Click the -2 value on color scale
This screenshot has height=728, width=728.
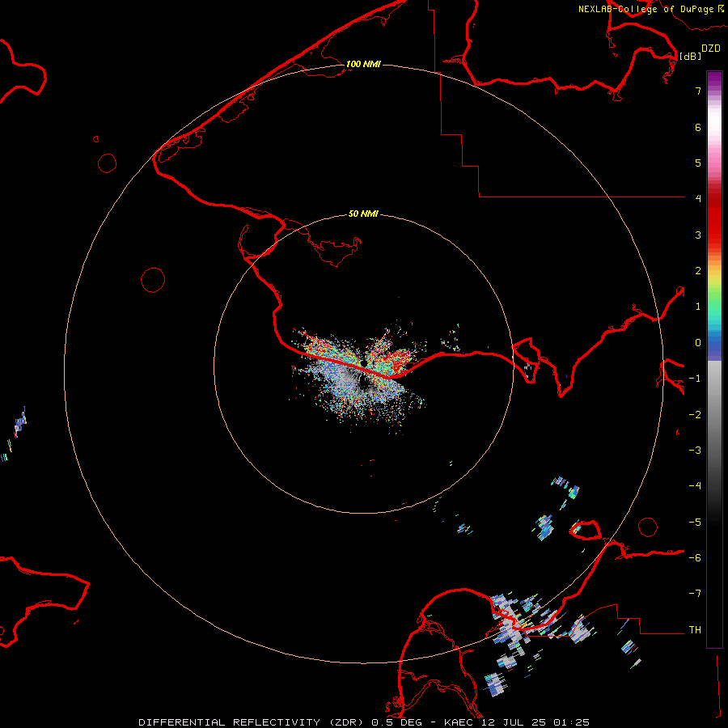pyautogui.click(x=695, y=415)
